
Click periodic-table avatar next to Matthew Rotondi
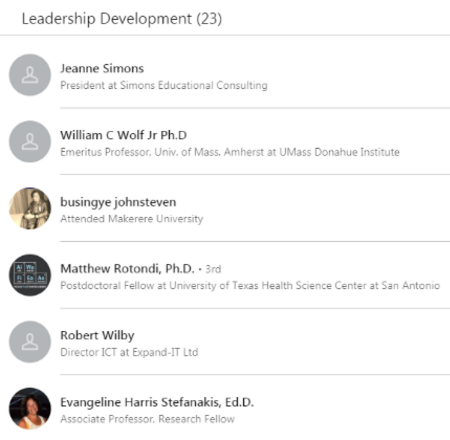(30, 275)
